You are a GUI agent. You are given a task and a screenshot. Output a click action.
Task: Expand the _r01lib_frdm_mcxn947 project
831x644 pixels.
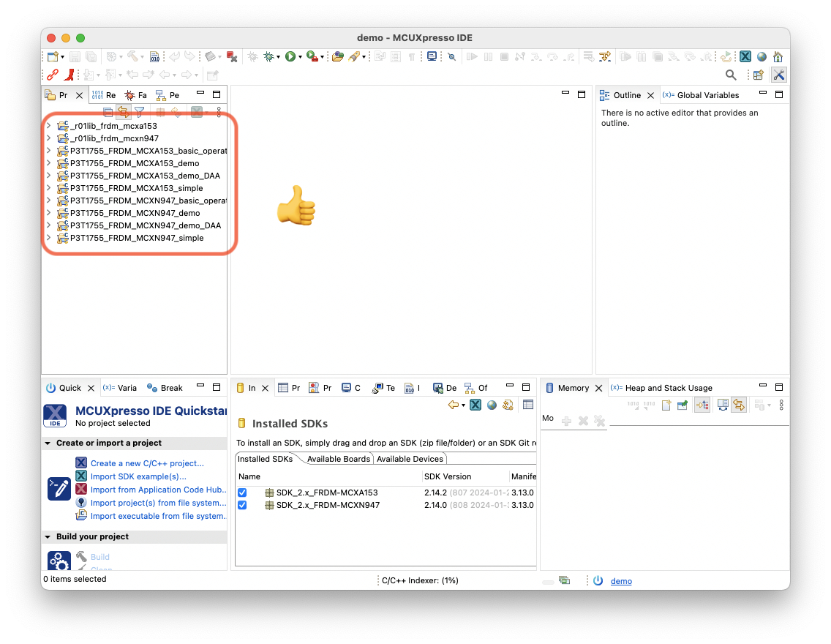click(x=48, y=138)
